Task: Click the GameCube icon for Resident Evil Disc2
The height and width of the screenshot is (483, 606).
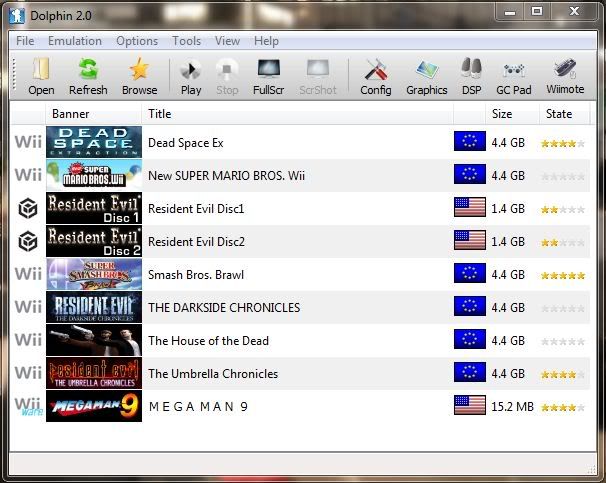Action: tap(28, 242)
